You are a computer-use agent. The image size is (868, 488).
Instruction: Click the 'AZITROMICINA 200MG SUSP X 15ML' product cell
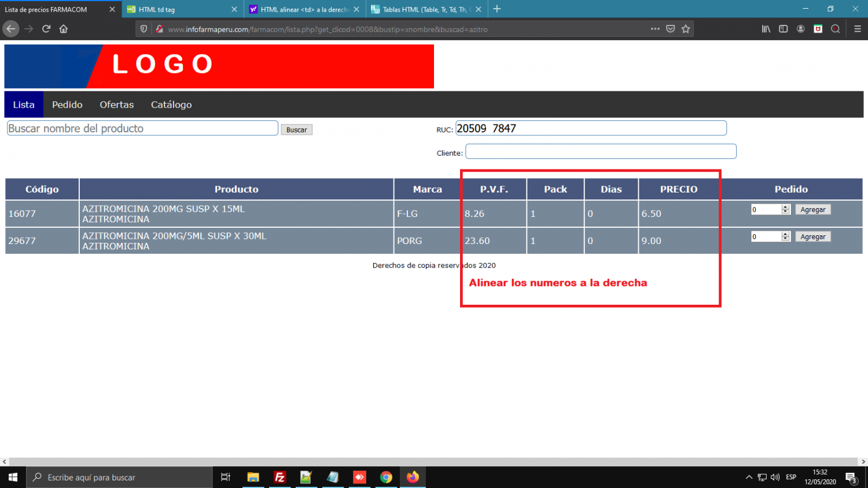[237, 213]
